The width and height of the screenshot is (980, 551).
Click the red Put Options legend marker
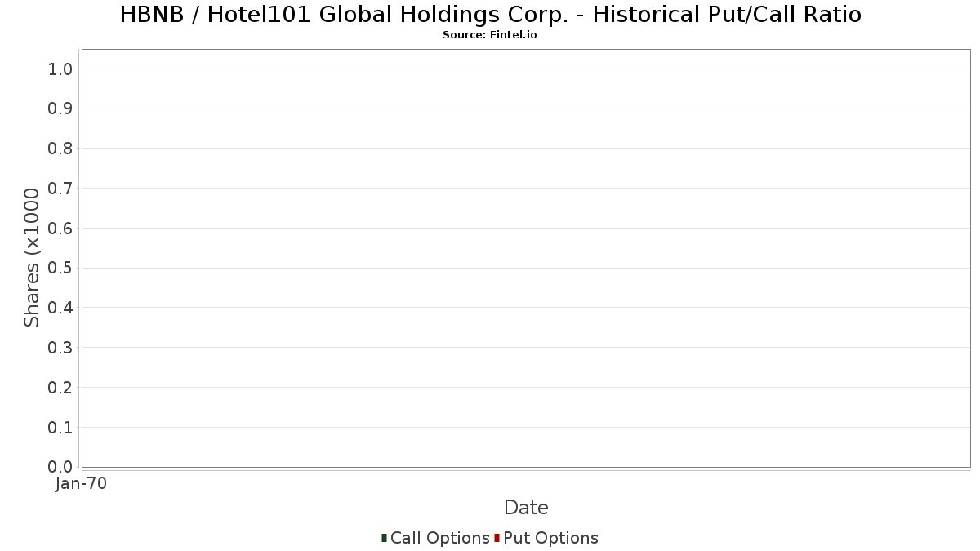click(497, 538)
